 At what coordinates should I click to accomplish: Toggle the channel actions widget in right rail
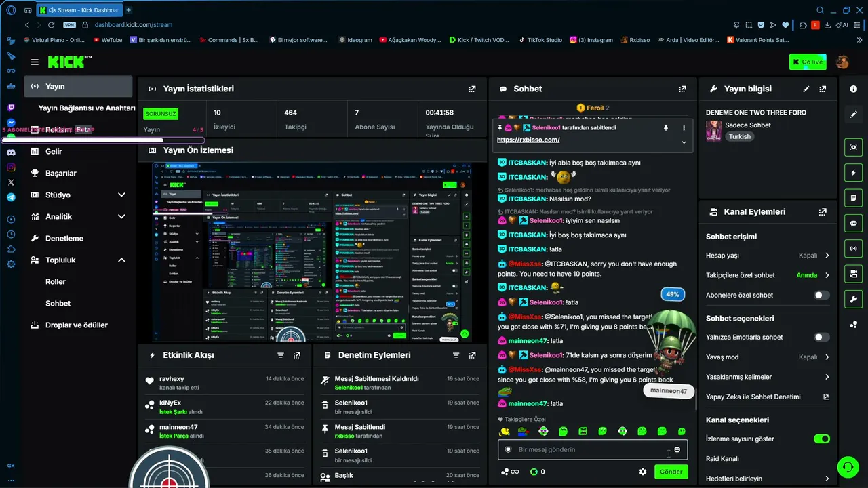click(853, 274)
